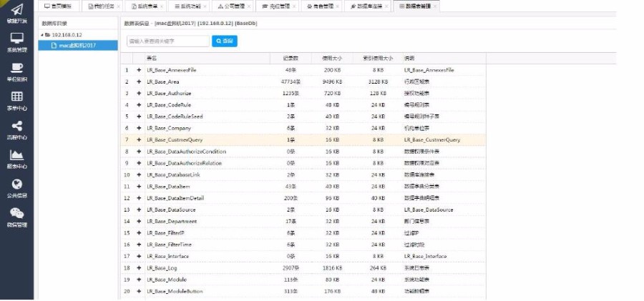The height and width of the screenshot is (301, 644).
Task: Click the 使用大小 column header
Action: click(x=332, y=59)
